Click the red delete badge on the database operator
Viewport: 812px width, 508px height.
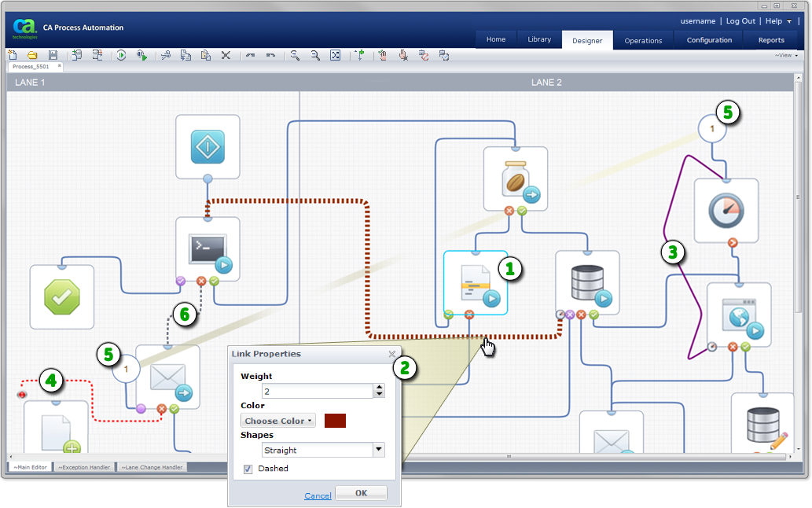click(x=581, y=315)
